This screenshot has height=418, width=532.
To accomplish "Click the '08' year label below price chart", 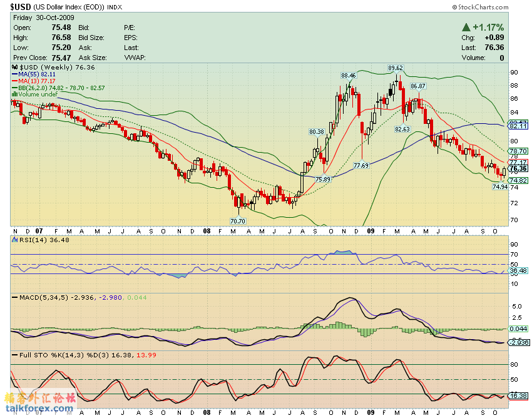I will (x=207, y=232).
